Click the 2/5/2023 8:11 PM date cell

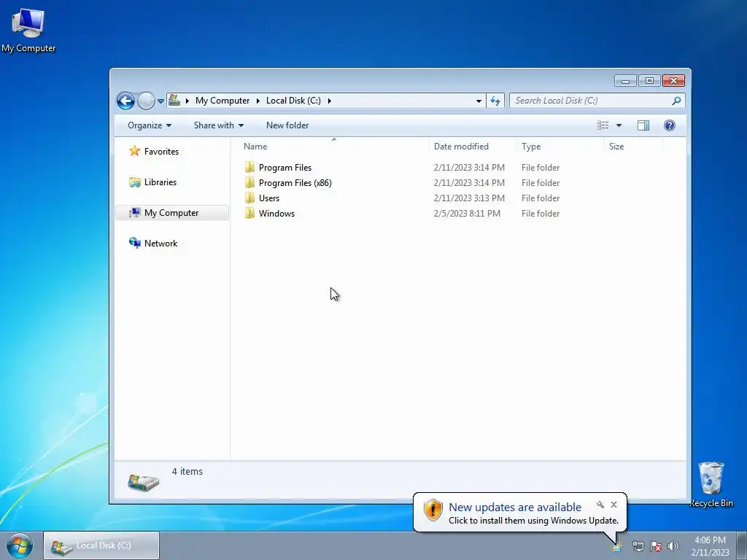pos(467,214)
